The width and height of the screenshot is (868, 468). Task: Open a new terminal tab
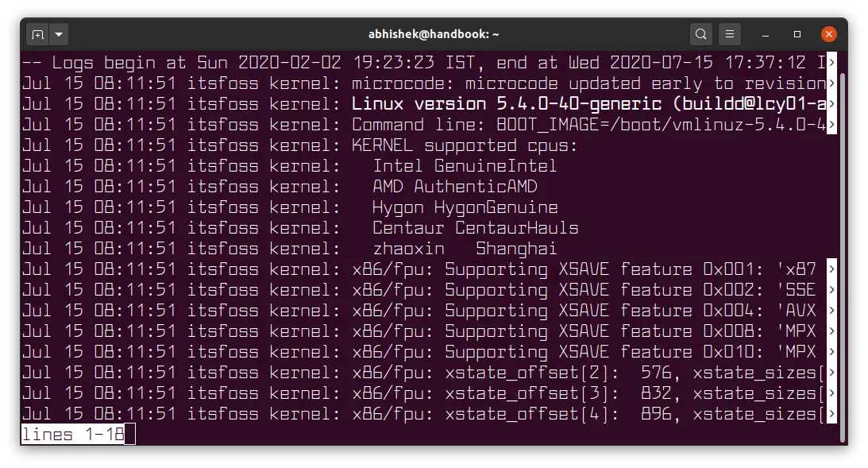point(37,35)
